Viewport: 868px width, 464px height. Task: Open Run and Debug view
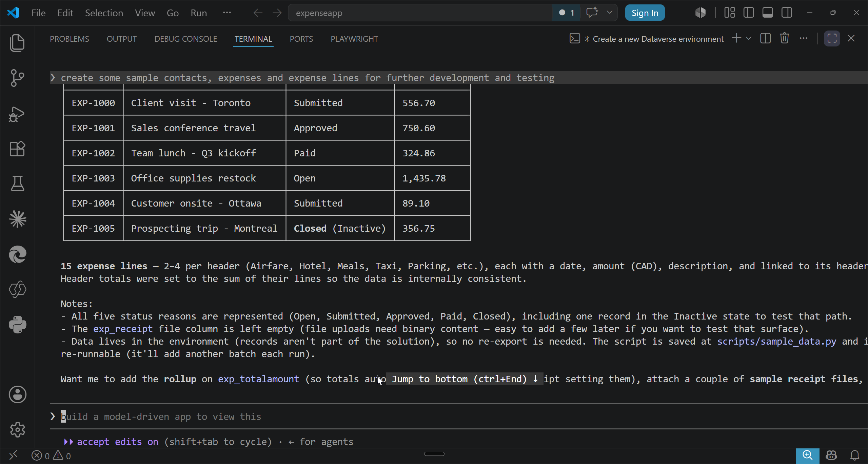tap(17, 114)
